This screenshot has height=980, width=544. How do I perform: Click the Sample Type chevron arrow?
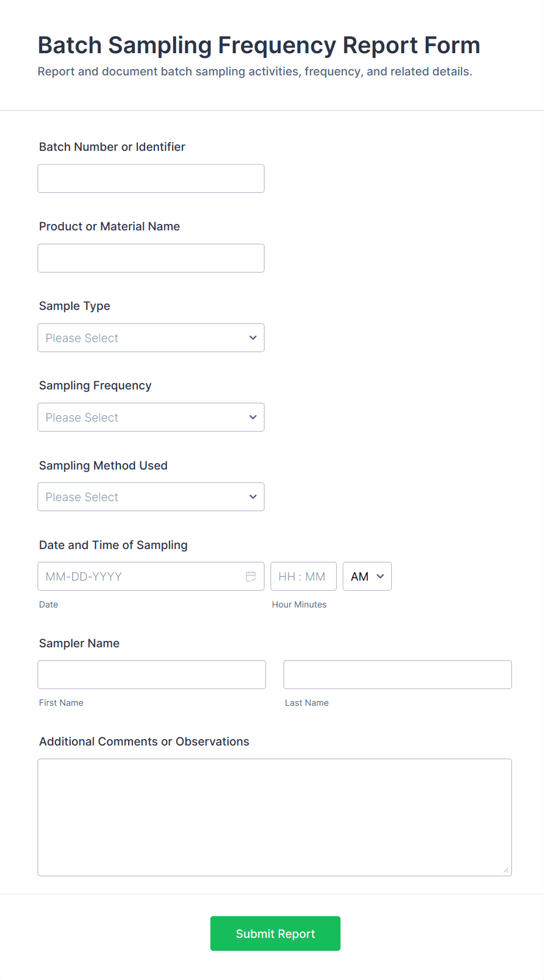(x=253, y=337)
